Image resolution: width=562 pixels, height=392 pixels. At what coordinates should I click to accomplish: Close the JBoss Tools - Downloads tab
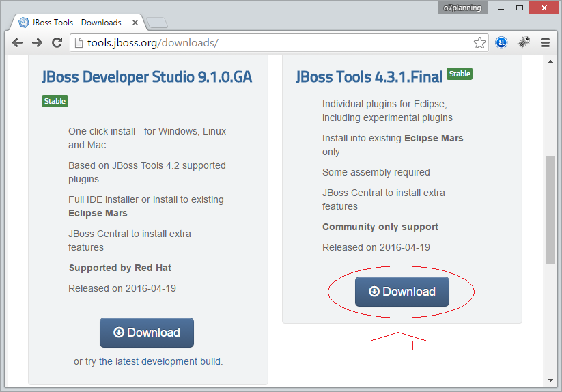coord(135,23)
